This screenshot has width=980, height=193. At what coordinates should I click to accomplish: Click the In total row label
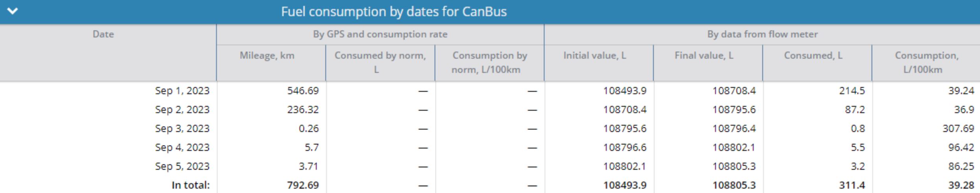point(191,185)
